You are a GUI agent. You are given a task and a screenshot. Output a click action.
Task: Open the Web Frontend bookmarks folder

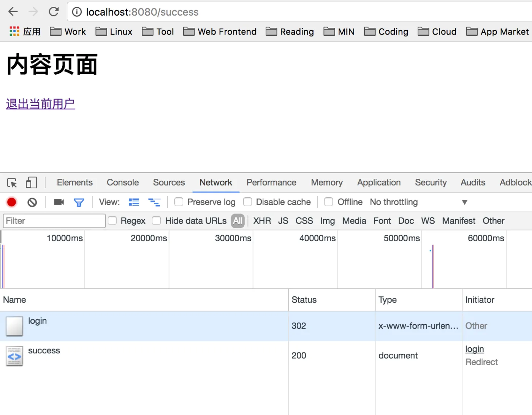pos(220,32)
